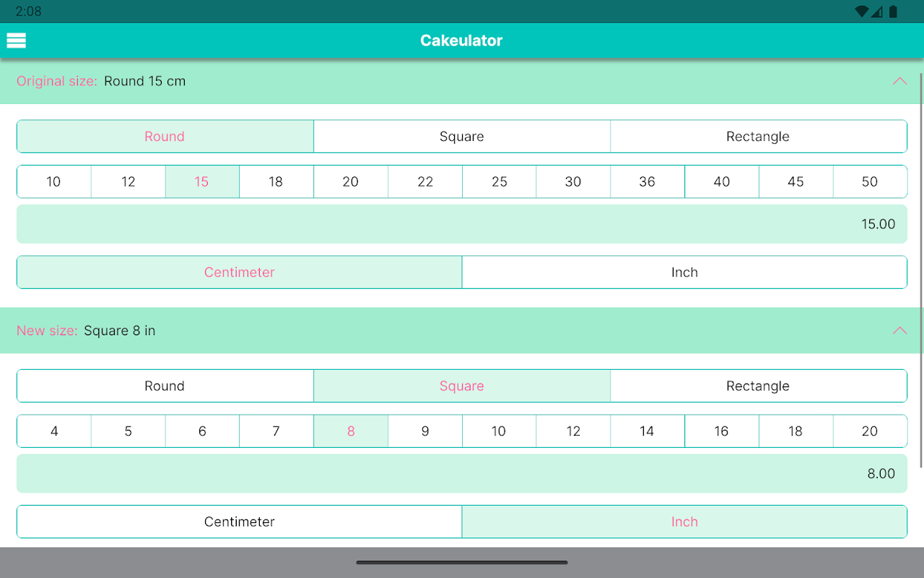Tap the 2:08 clock in status bar
Screen dimensions: 924x578
28,12
